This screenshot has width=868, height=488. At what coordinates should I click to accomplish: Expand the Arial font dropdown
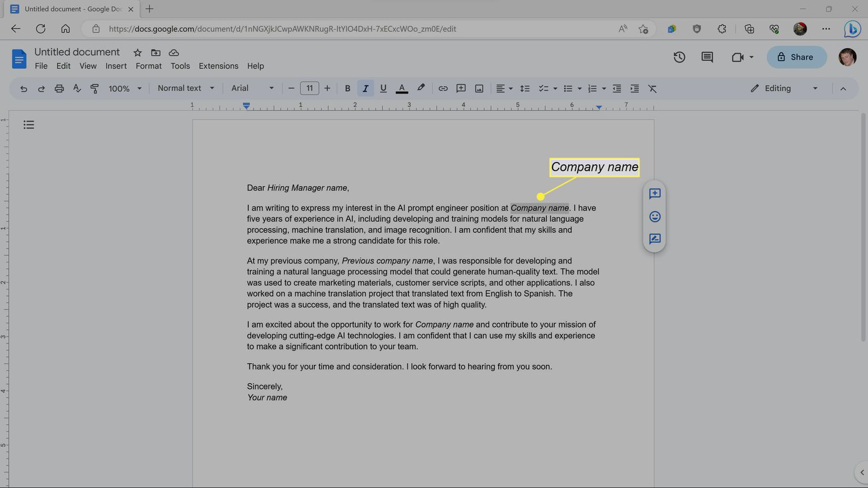pyautogui.click(x=252, y=88)
